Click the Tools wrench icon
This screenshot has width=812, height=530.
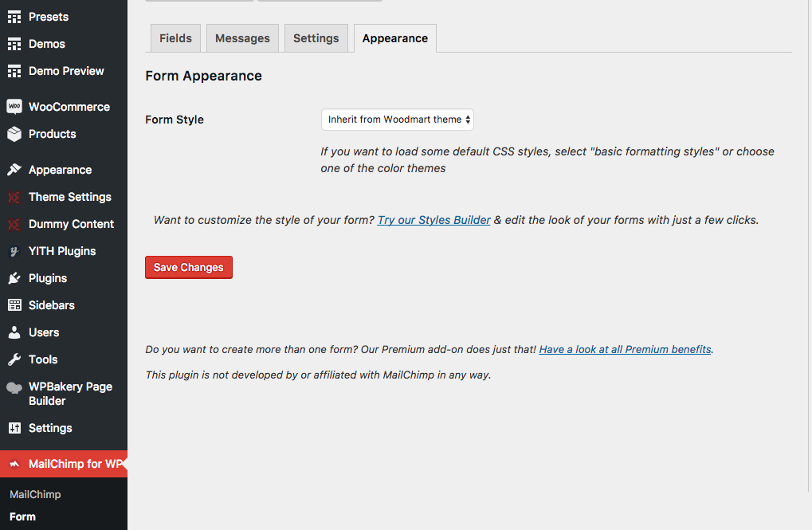click(x=14, y=359)
